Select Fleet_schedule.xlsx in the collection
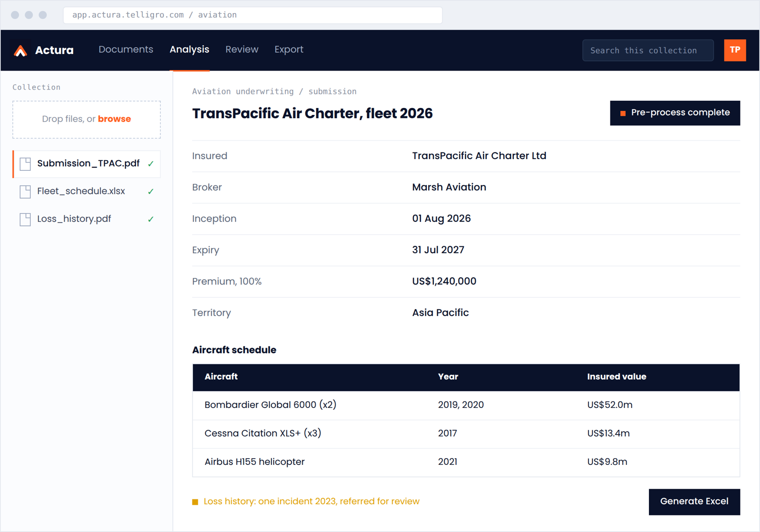The height and width of the screenshot is (532, 760). coord(87,191)
